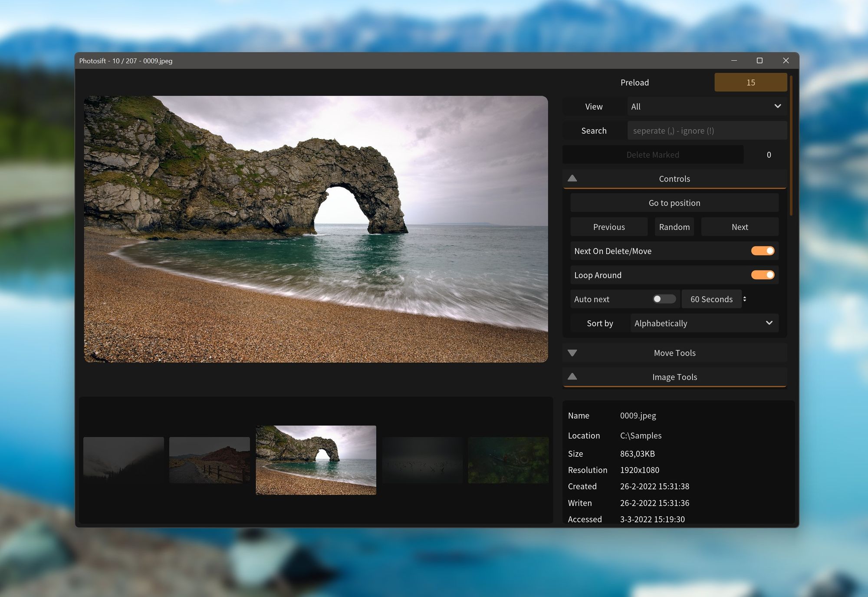Close the Photosift window
868x597 pixels.
tap(786, 60)
